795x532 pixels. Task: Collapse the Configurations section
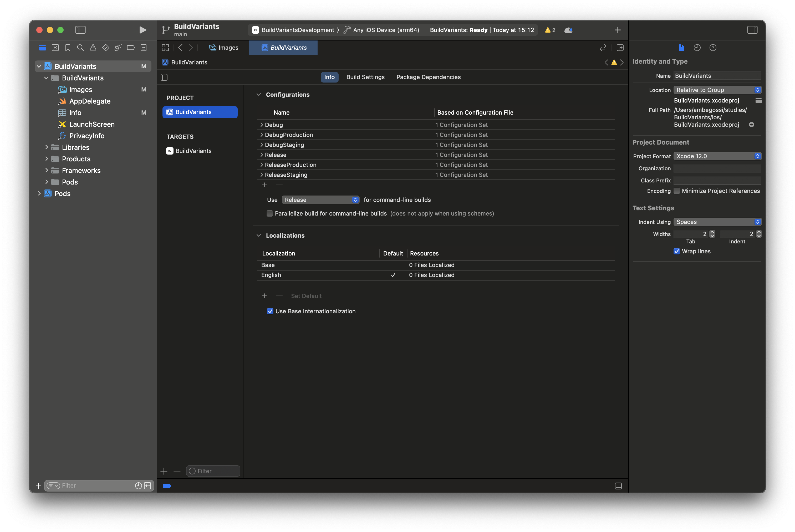[x=258, y=95]
